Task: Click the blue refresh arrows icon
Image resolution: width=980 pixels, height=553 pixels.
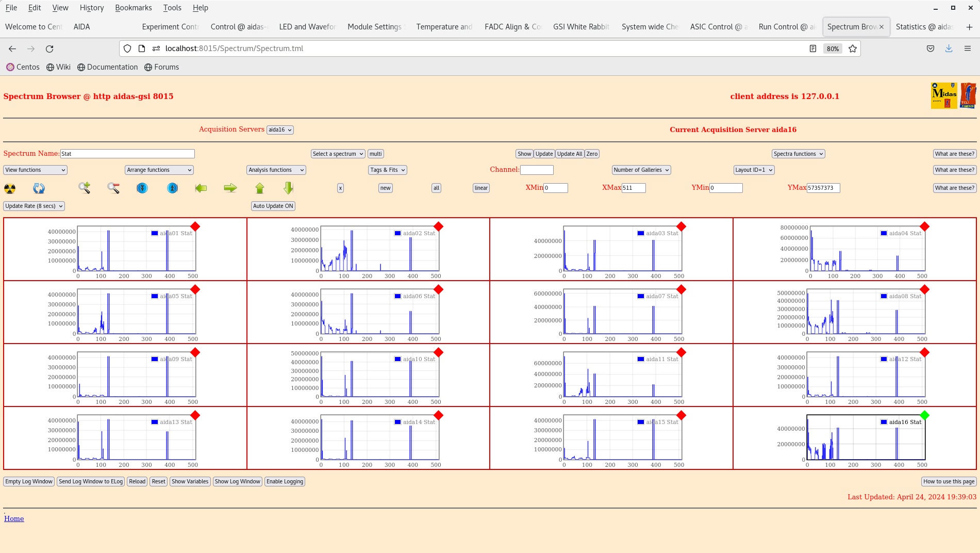Action: click(39, 188)
